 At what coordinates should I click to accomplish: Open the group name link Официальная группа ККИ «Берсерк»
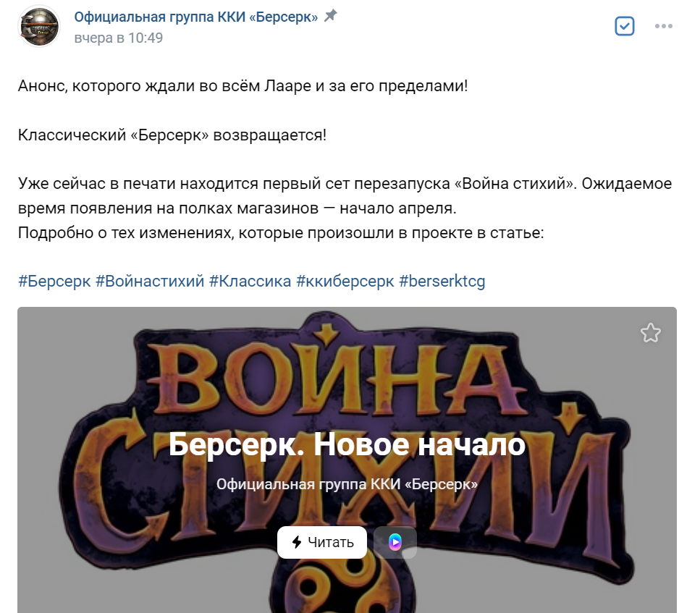tap(195, 17)
